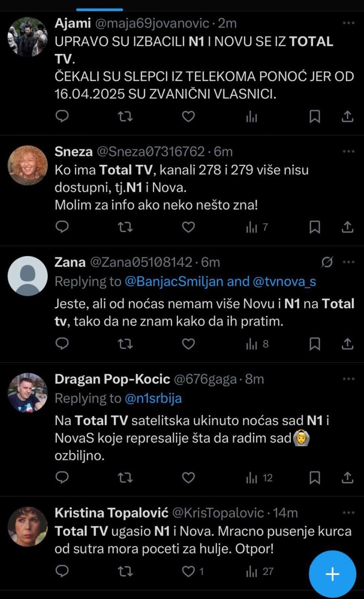Reply to Dragan Pop-Kocic's tweet
Viewport: 364px width, 599px height.
coord(62,478)
